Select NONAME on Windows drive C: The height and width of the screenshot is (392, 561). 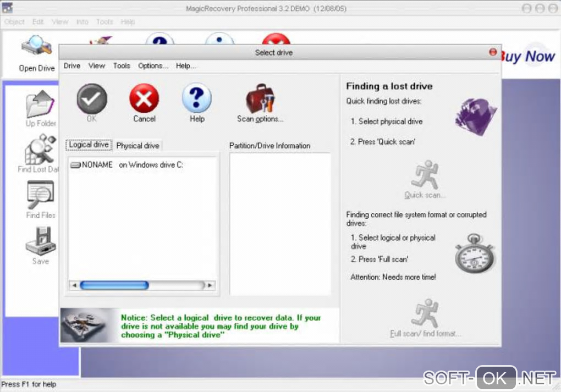click(127, 165)
